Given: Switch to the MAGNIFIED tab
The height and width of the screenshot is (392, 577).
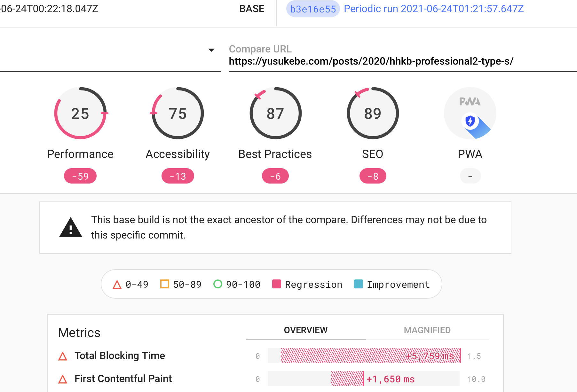Looking at the screenshot, I should tap(427, 330).
